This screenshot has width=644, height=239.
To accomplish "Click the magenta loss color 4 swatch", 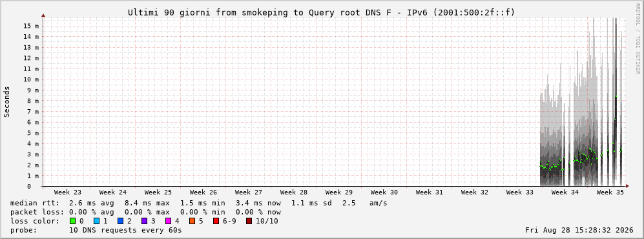I will tap(168, 222).
